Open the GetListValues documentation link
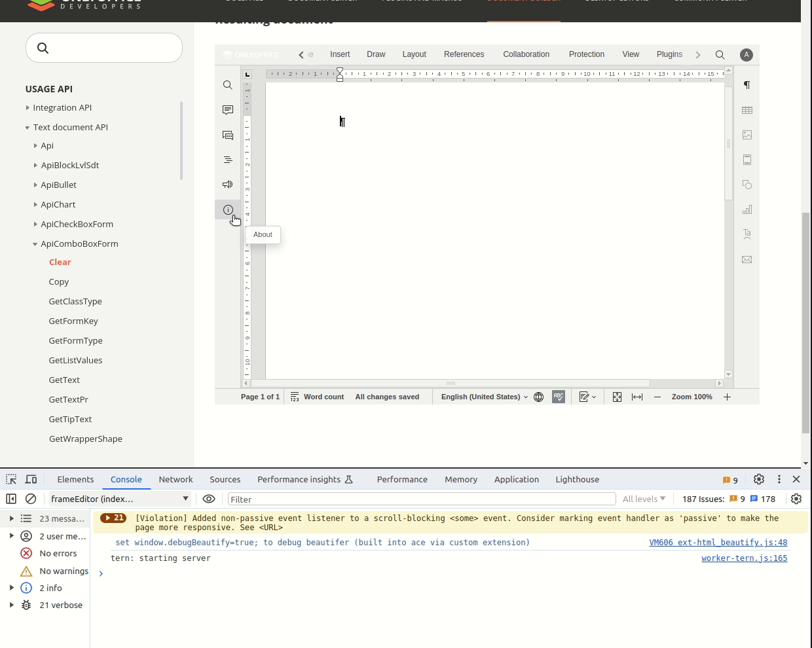The height and width of the screenshot is (648, 812). click(x=75, y=361)
